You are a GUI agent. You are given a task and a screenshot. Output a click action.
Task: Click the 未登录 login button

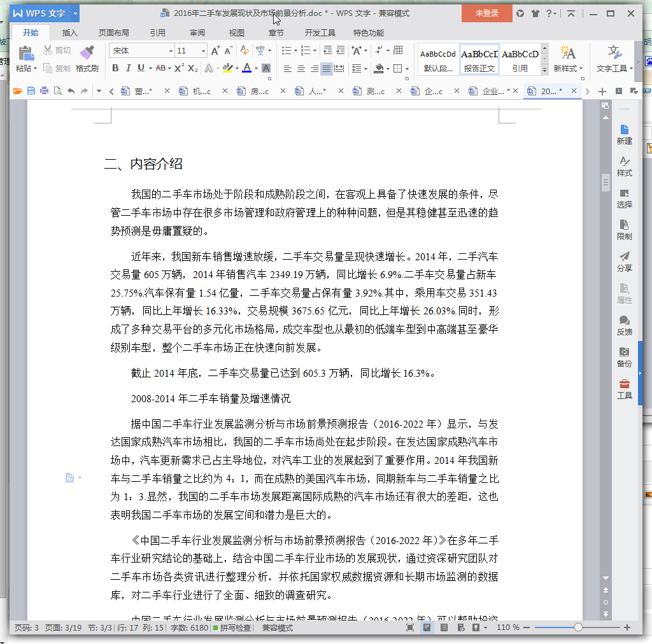(x=486, y=13)
